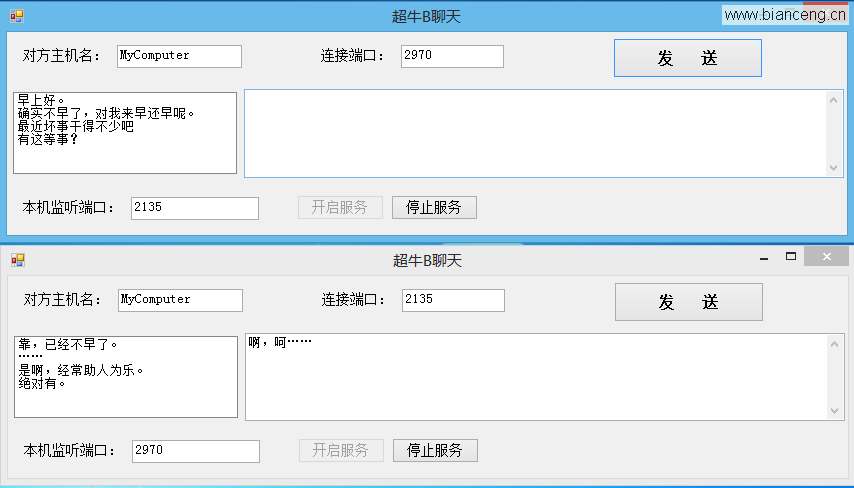Viewport: 854px width, 488px height.
Task: Minimize the bottom chat window
Action: [x=764, y=257]
